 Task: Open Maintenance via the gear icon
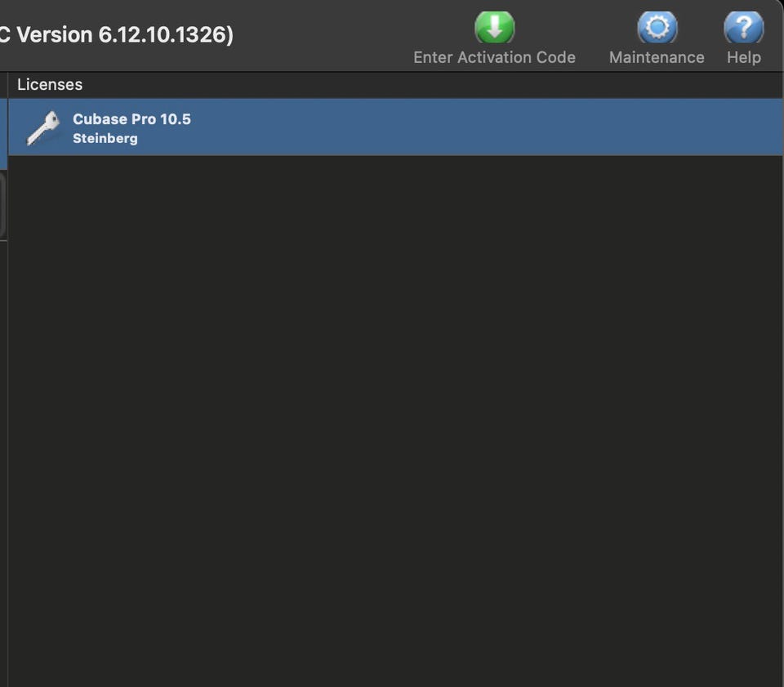[657, 27]
